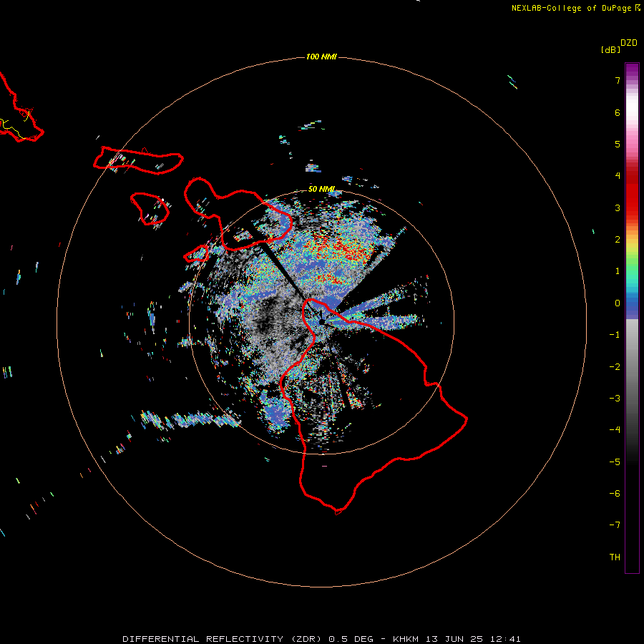Click the 1 value on the color scale
The width and height of the screenshot is (644, 644).
618,271
